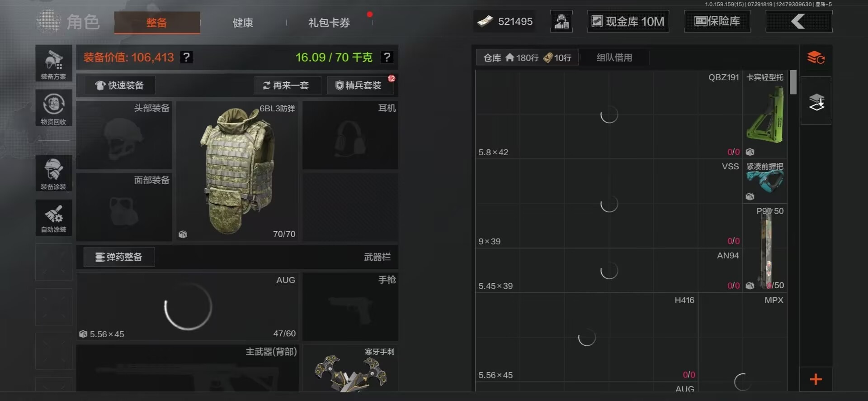The height and width of the screenshot is (401, 868).
Task: Select the 6BL3防弹 armor vest thumbnail
Action: point(237,171)
